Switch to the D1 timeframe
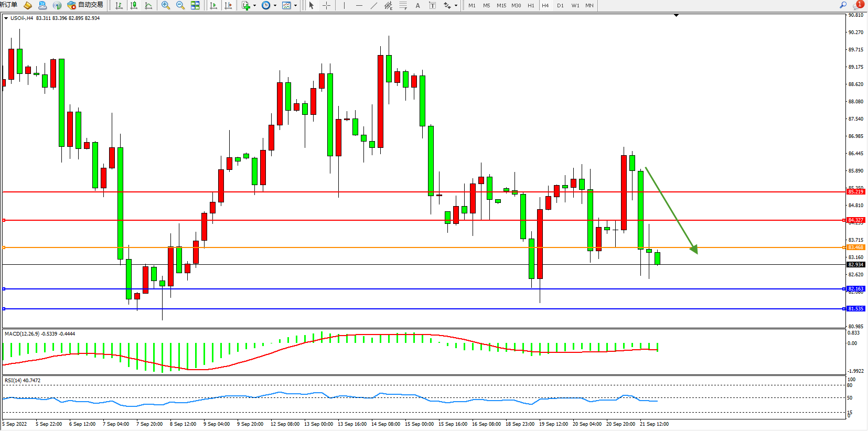This screenshot has width=868, height=431. coord(560,5)
